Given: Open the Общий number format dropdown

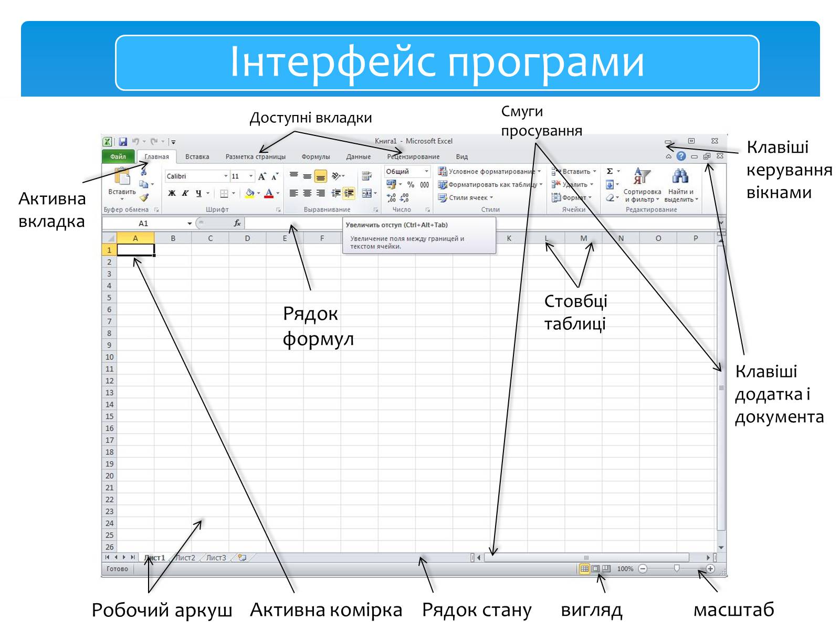Looking at the screenshot, I should point(426,172).
